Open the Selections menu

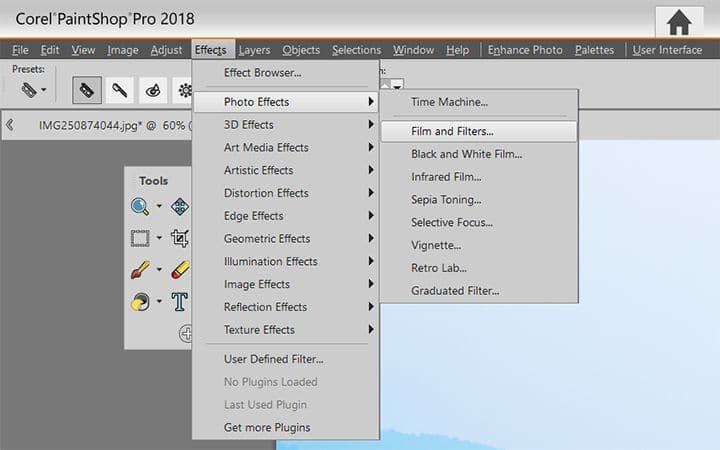(356, 50)
